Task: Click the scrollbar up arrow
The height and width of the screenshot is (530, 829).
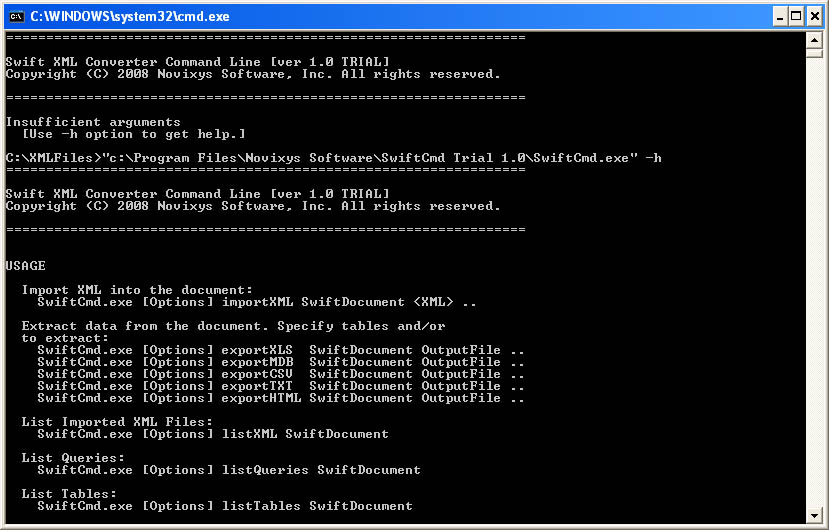Action: (814, 40)
